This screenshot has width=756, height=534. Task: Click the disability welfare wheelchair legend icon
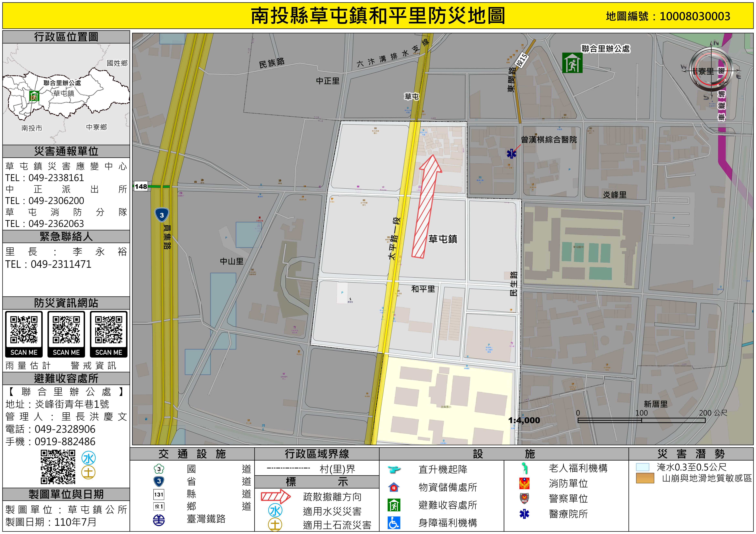pyautogui.click(x=394, y=523)
